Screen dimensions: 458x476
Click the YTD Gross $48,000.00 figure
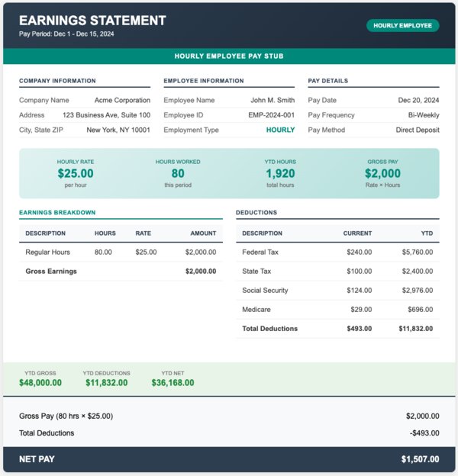[x=40, y=383]
